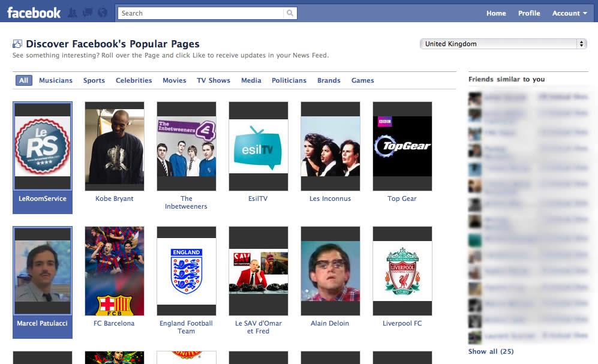Open the Alain Deloin name link
The height and width of the screenshot is (364, 598).
[330, 323]
